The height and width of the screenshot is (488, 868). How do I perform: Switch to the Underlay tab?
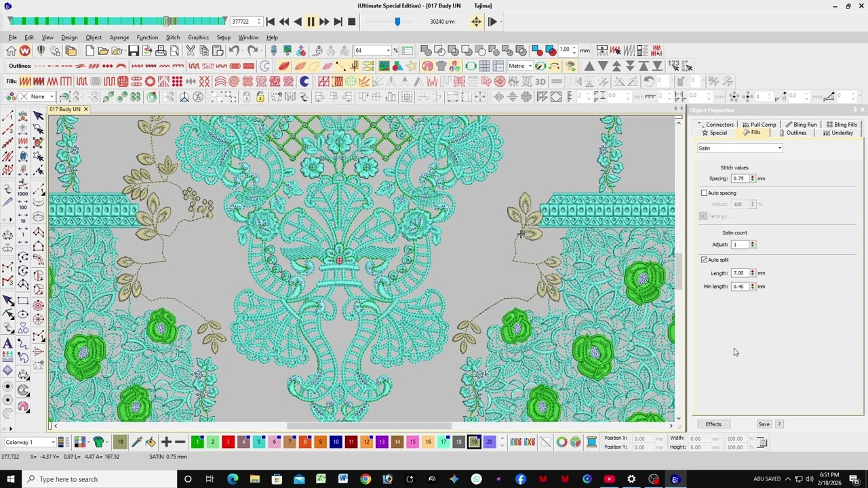(x=838, y=133)
